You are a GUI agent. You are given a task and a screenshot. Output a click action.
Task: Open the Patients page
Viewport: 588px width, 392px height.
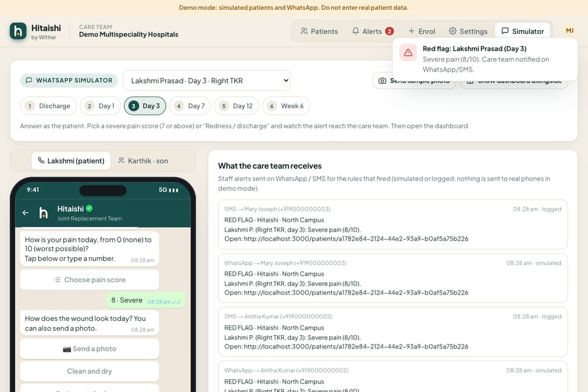click(x=319, y=31)
